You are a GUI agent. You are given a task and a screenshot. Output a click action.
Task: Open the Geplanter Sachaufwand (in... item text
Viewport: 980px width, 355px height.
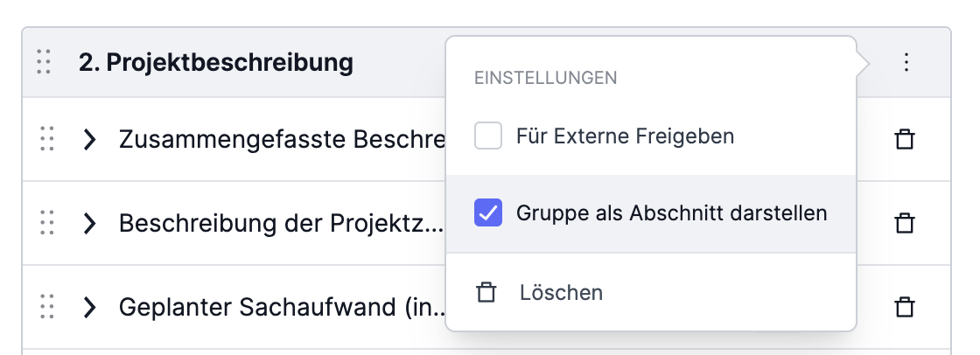pyautogui.click(x=283, y=307)
